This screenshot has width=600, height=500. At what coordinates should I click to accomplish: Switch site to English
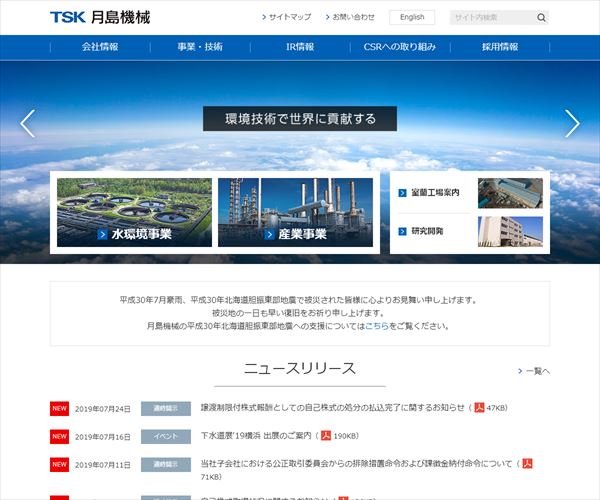coord(412,17)
